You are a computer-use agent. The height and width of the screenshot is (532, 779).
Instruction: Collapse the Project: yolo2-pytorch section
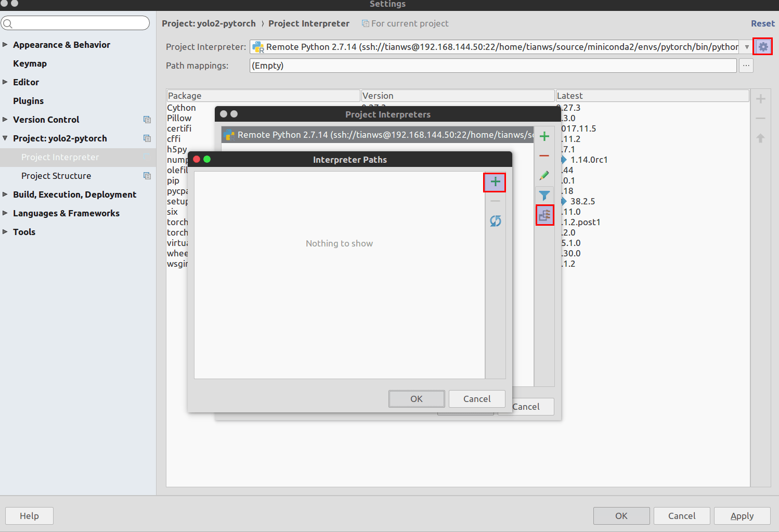click(5, 138)
